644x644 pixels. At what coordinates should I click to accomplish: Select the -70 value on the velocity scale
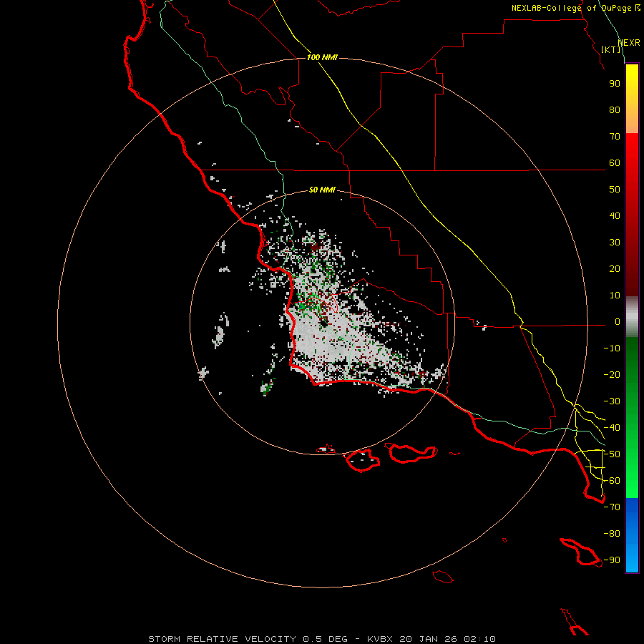[612, 507]
